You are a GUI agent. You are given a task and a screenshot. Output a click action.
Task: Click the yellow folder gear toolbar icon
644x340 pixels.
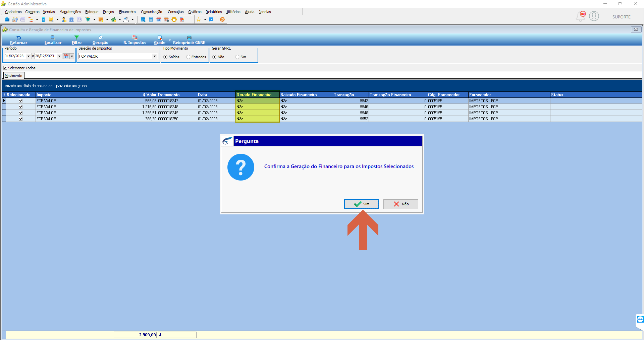coord(51,20)
